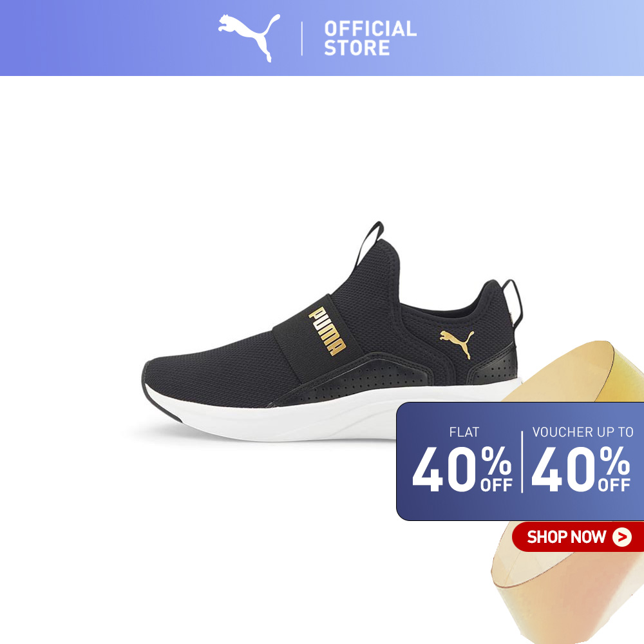Click the divider line between the 40% offers
This screenshot has height=644, width=644.
pos(522,462)
